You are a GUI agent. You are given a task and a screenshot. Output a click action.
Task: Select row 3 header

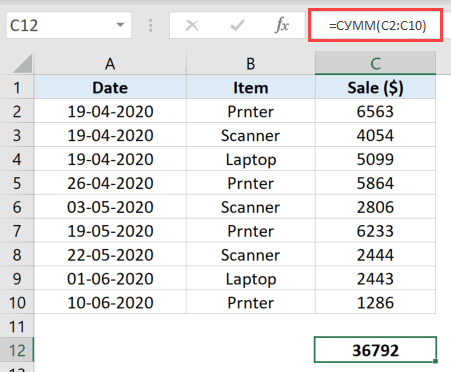17,135
